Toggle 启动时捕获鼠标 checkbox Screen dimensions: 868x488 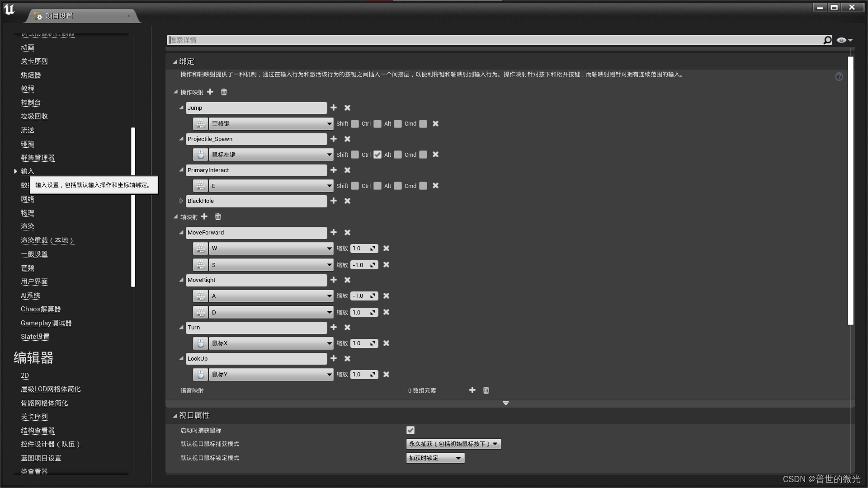[x=410, y=430]
